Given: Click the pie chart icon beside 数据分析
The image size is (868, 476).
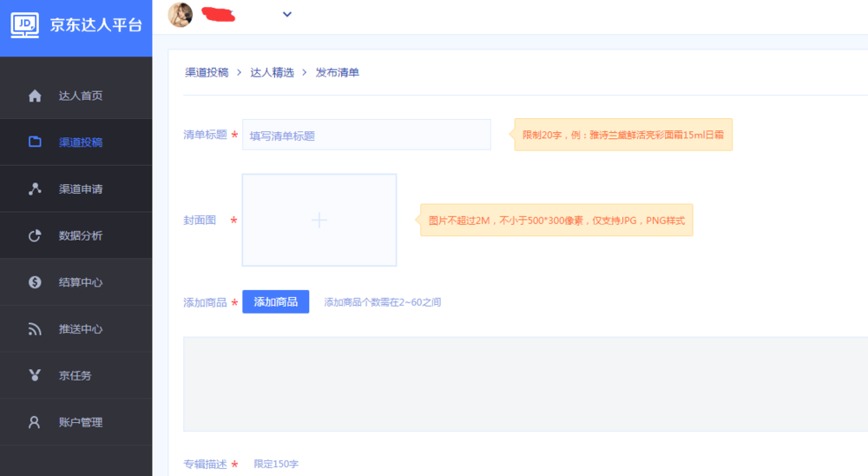Looking at the screenshot, I should [x=35, y=235].
